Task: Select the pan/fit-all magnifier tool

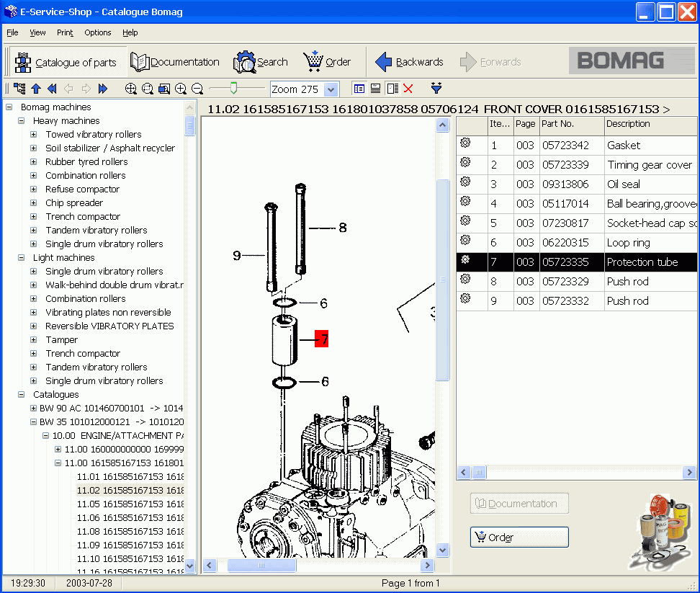Action: click(x=131, y=89)
